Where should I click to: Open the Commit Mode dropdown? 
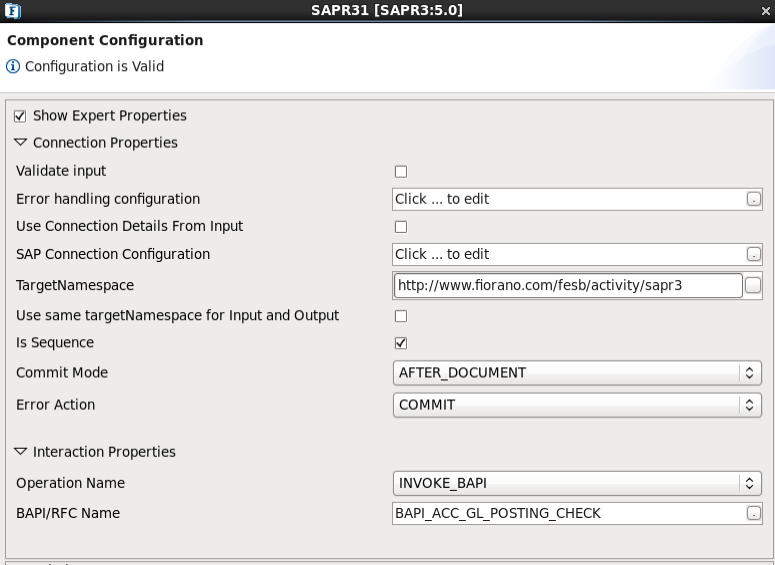[577, 373]
